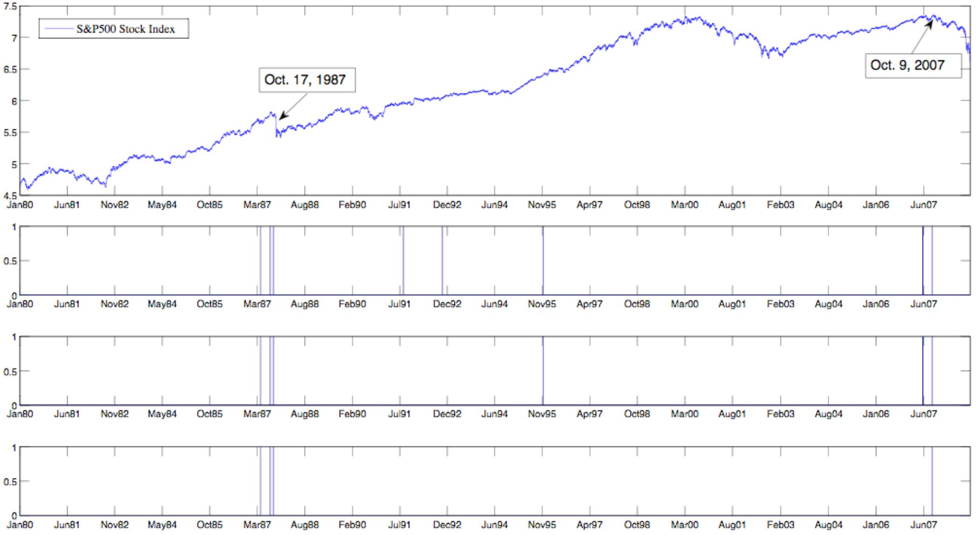This screenshot has width=980, height=535.
Task: Click the Nov95 spike in the second panel
Action: [543, 260]
